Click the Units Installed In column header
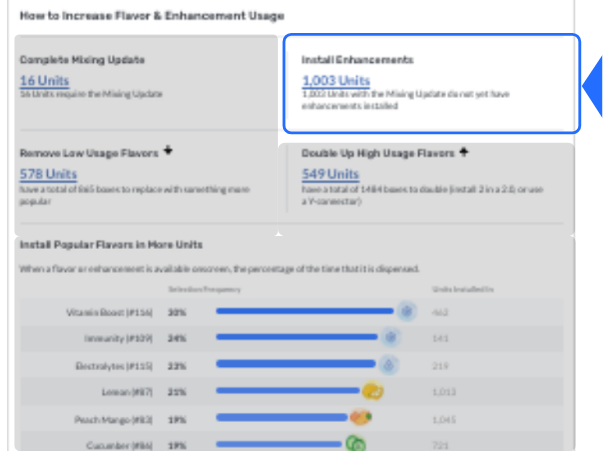This screenshot has width=604, height=454. (x=463, y=289)
